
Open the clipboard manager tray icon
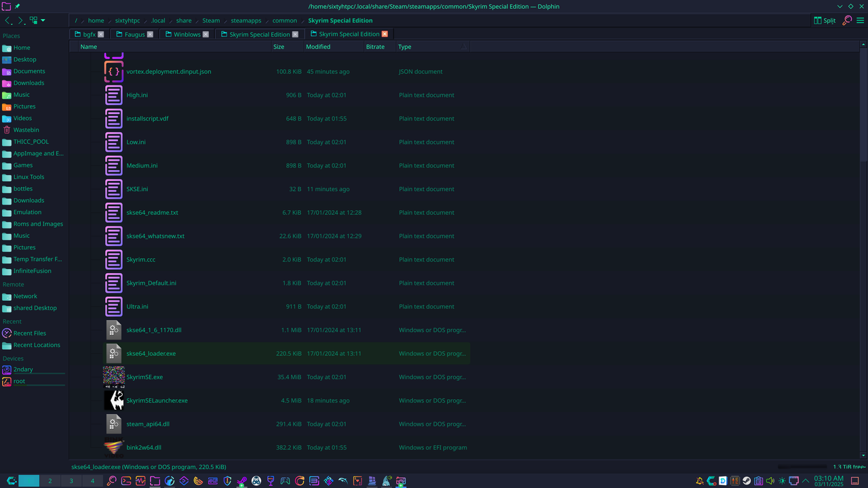pyautogui.click(x=758, y=481)
